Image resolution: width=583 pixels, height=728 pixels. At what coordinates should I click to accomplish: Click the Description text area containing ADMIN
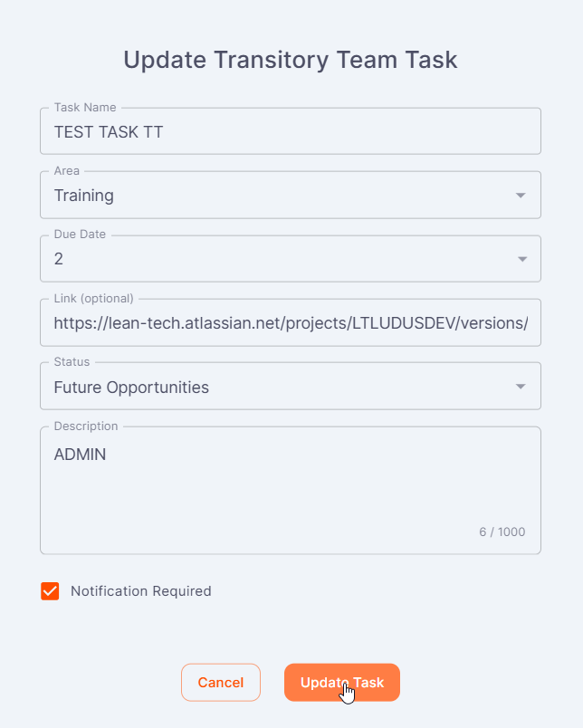290,489
